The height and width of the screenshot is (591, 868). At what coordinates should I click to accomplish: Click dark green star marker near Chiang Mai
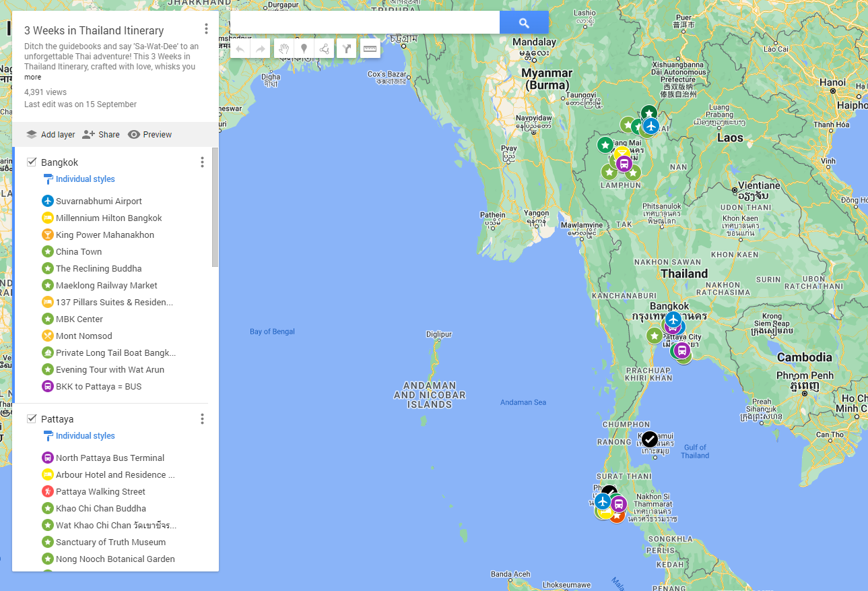point(605,145)
